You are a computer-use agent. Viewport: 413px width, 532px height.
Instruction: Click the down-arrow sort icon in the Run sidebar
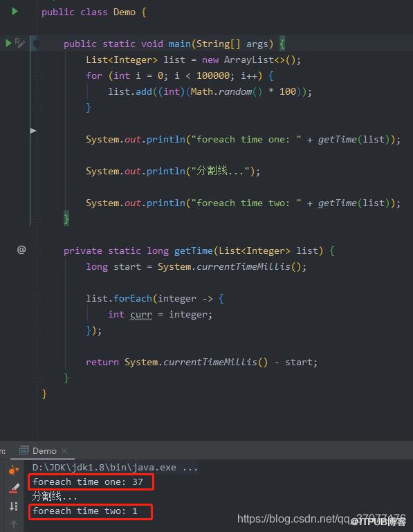click(x=14, y=506)
